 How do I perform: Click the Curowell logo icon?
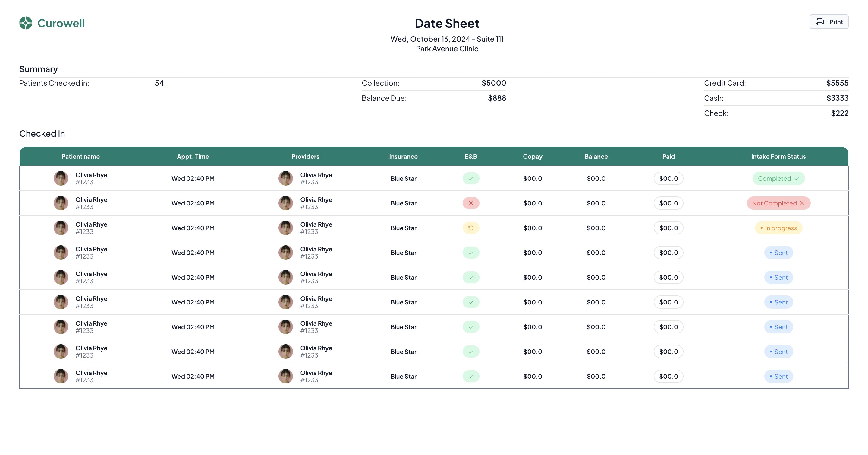(x=26, y=23)
